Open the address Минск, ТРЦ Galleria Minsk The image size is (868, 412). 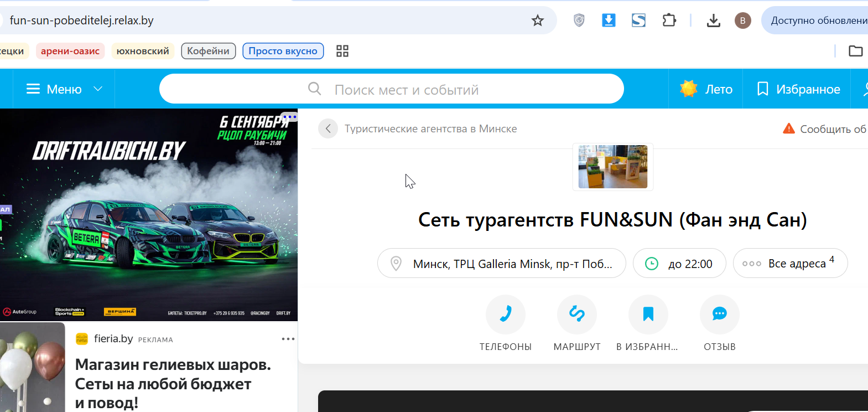pos(502,263)
